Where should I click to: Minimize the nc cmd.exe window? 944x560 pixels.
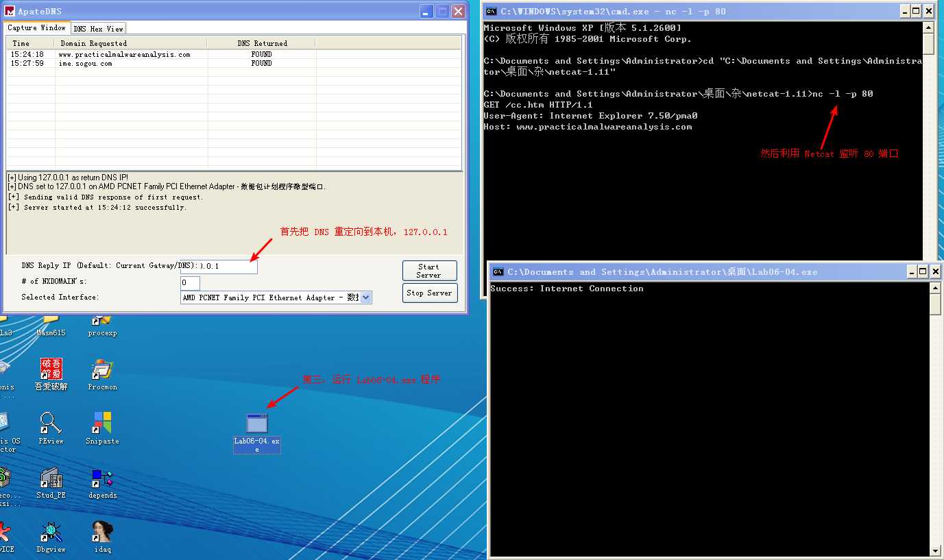(905, 11)
